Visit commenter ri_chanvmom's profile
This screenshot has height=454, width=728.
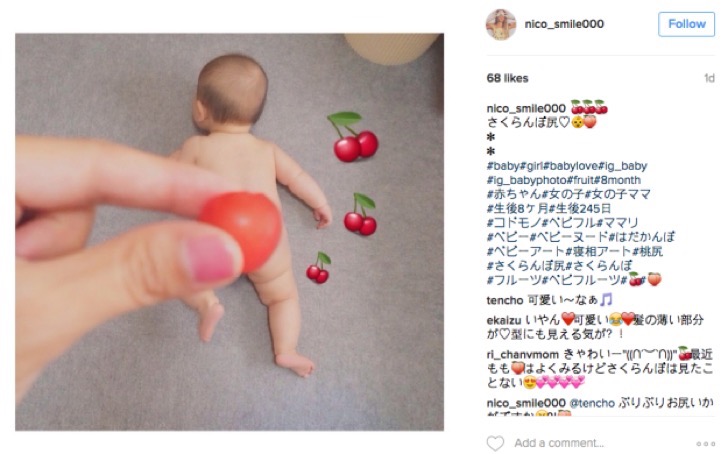523,355
